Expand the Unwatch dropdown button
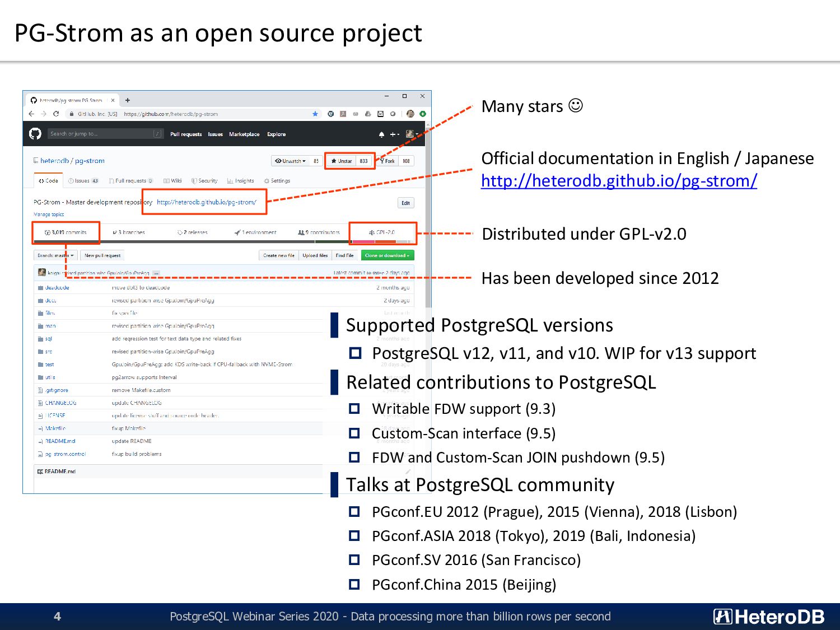The width and height of the screenshot is (840, 630). (290, 161)
